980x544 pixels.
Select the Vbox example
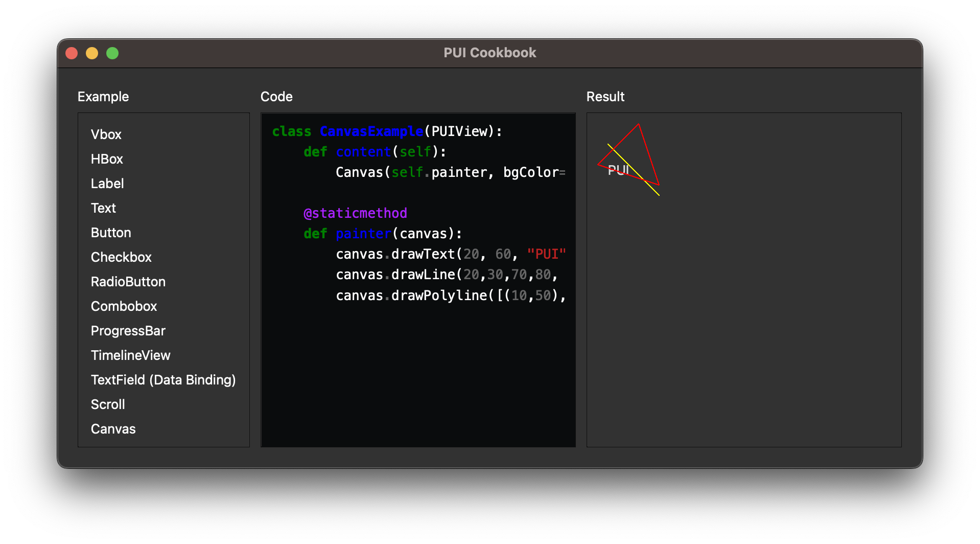106,134
